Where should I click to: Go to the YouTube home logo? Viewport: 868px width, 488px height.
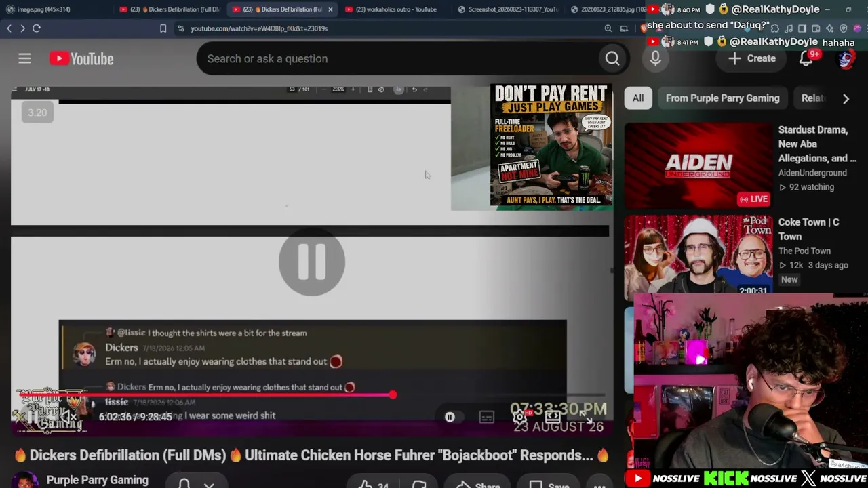[81, 59]
